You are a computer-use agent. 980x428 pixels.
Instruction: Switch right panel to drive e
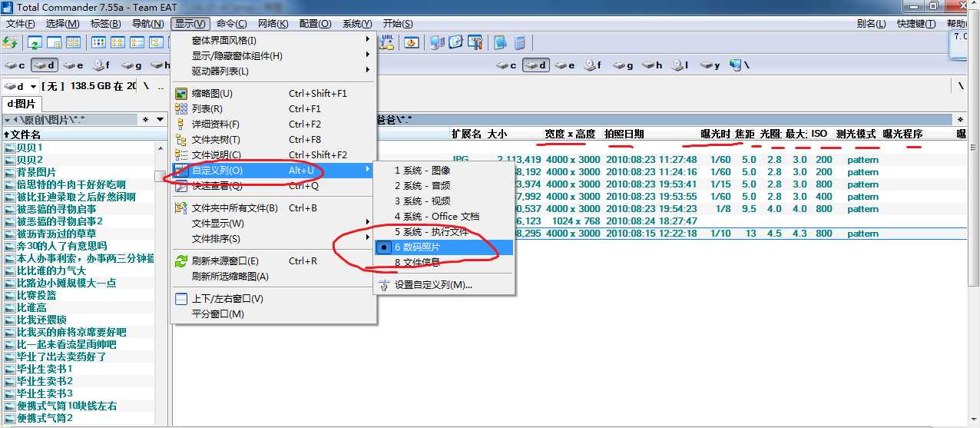[x=565, y=65]
